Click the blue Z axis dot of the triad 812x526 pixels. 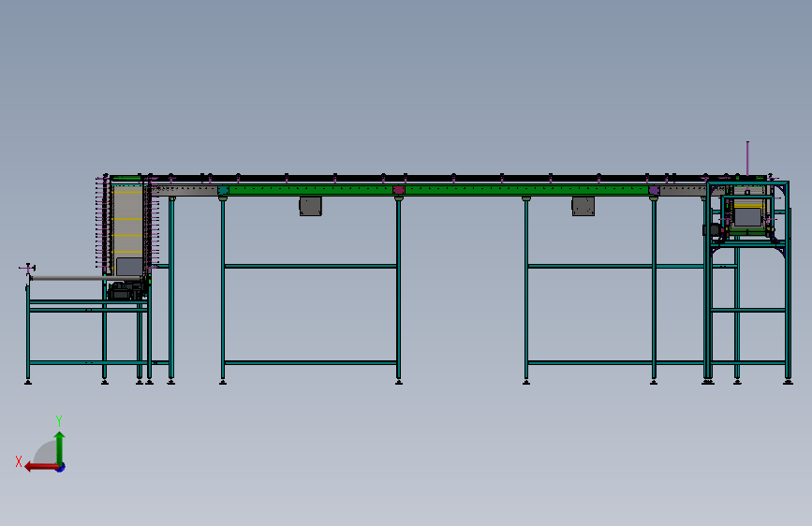(61, 467)
